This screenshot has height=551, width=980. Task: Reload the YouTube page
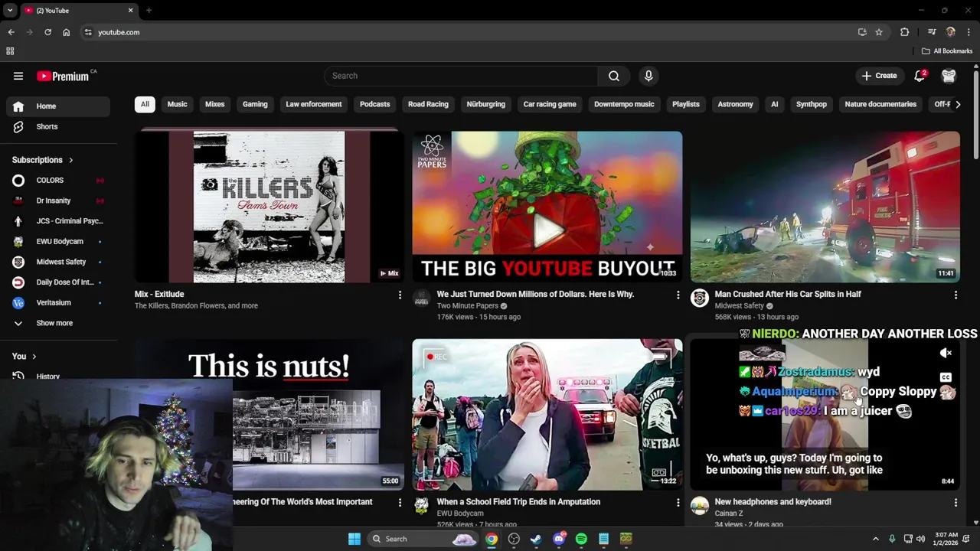(47, 32)
